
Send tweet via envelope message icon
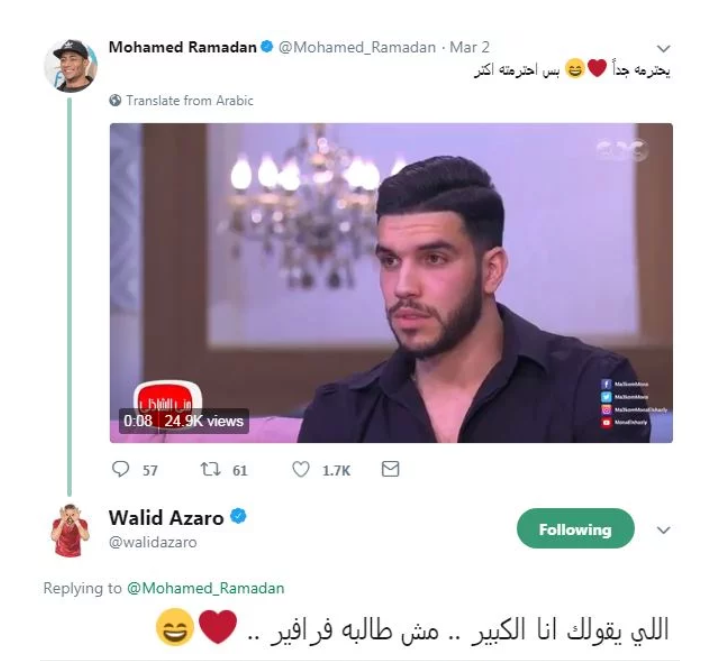pyautogui.click(x=390, y=469)
